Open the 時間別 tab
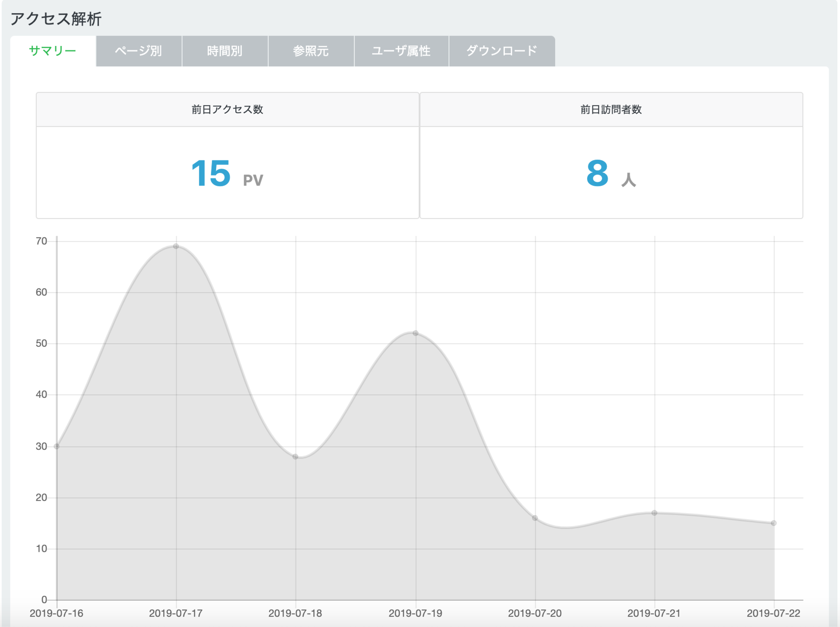The height and width of the screenshot is (627, 840). (225, 51)
